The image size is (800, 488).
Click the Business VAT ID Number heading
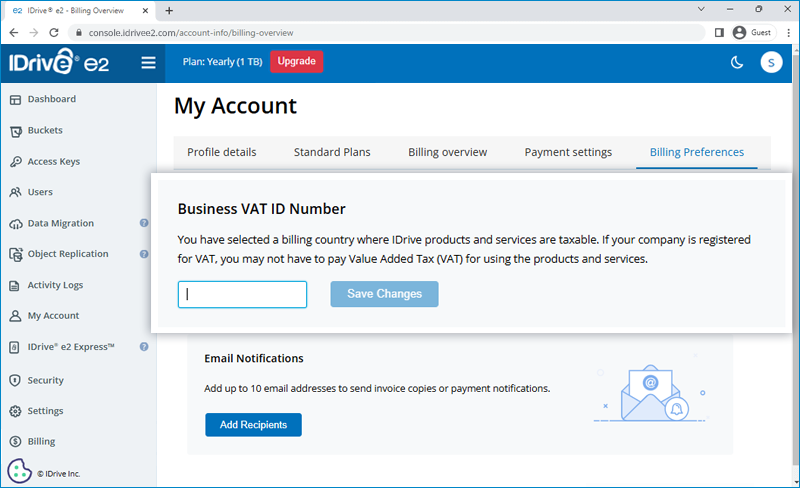tap(261, 209)
